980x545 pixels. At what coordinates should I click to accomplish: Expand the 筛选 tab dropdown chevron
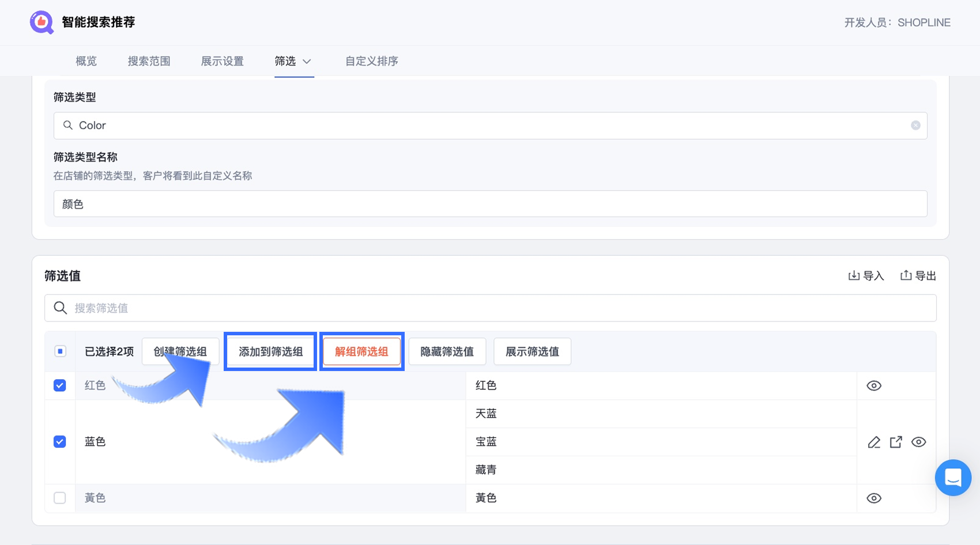pyautogui.click(x=307, y=61)
